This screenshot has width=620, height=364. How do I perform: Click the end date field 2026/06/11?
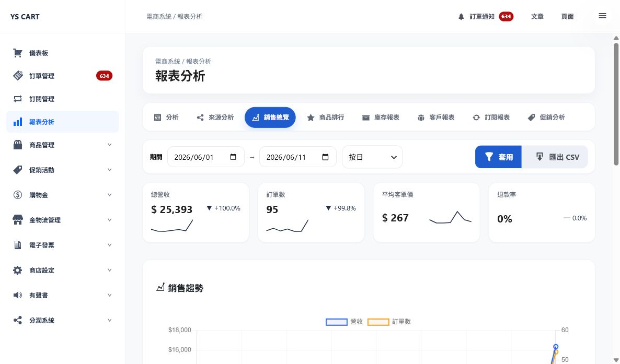(x=298, y=157)
